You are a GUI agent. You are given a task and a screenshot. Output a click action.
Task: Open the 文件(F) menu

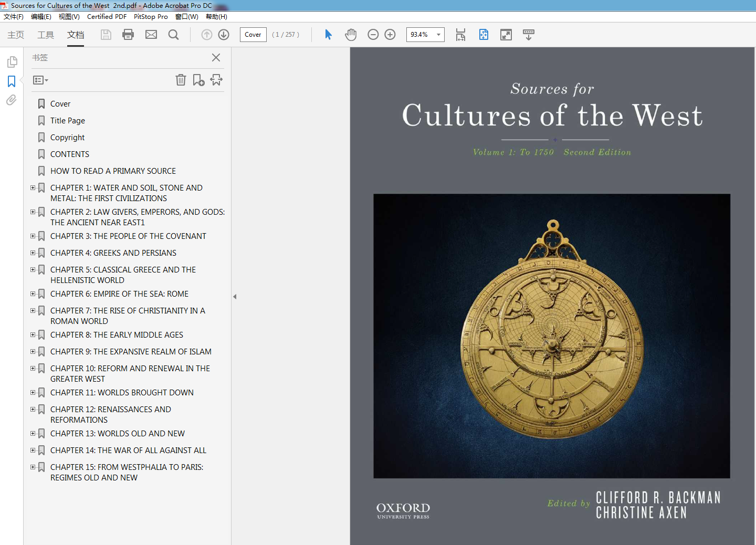[x=14, y=17]
